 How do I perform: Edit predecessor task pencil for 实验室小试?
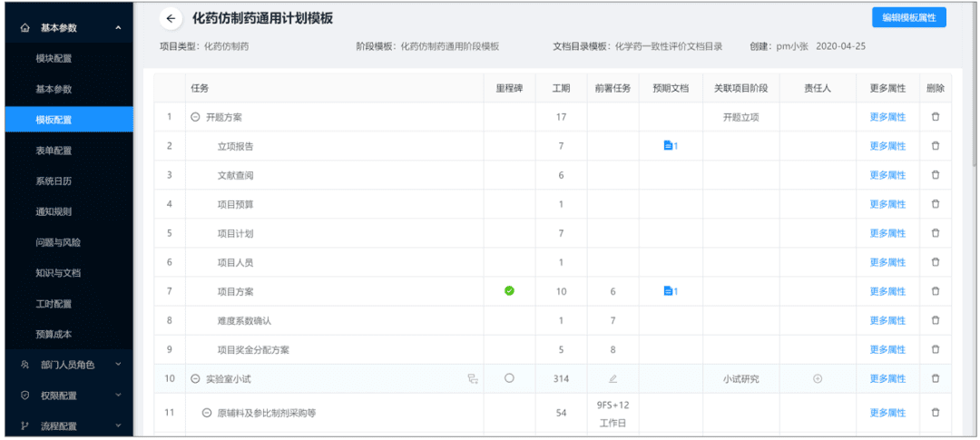click(612, 378)
